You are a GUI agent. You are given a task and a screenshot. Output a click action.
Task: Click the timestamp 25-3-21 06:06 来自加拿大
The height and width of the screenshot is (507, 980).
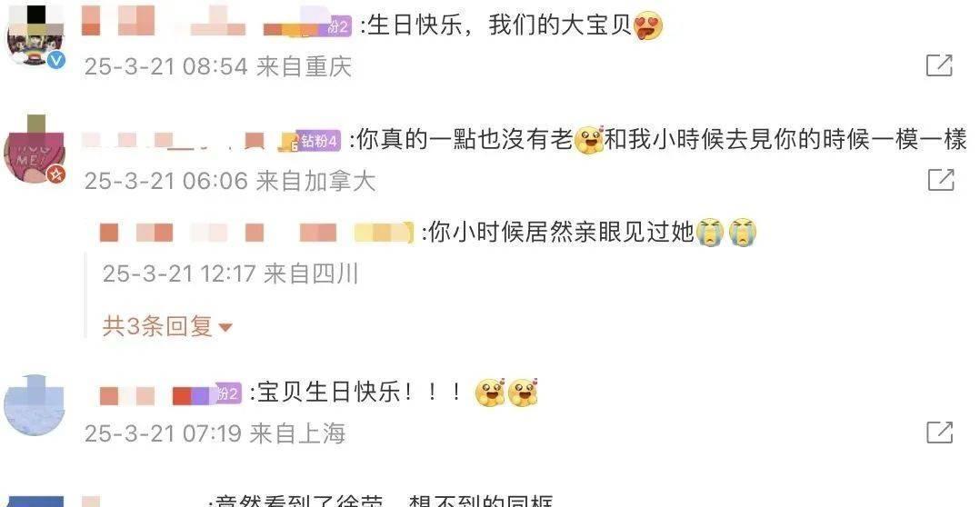click(x=229, y=181)
